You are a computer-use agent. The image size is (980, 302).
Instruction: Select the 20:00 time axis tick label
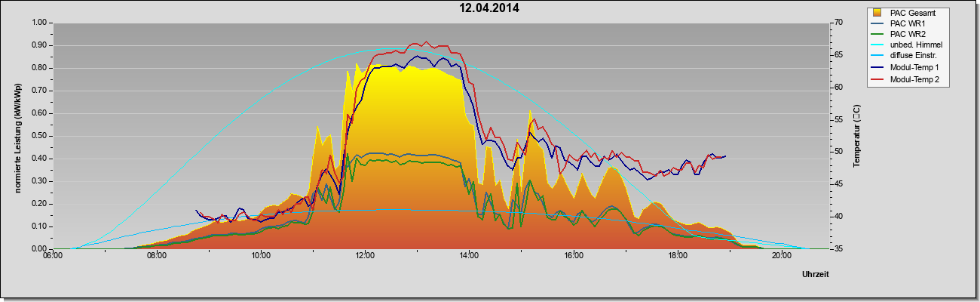coord(782,255)
